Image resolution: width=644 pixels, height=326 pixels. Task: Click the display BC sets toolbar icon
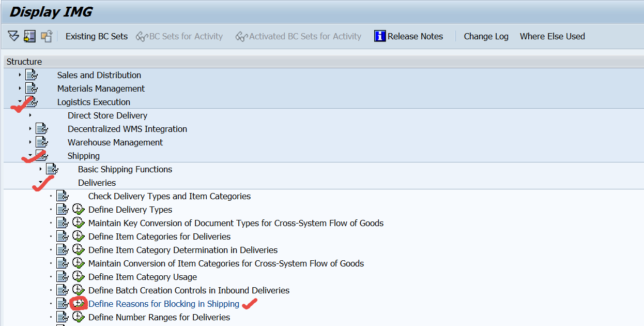[29, 36]
